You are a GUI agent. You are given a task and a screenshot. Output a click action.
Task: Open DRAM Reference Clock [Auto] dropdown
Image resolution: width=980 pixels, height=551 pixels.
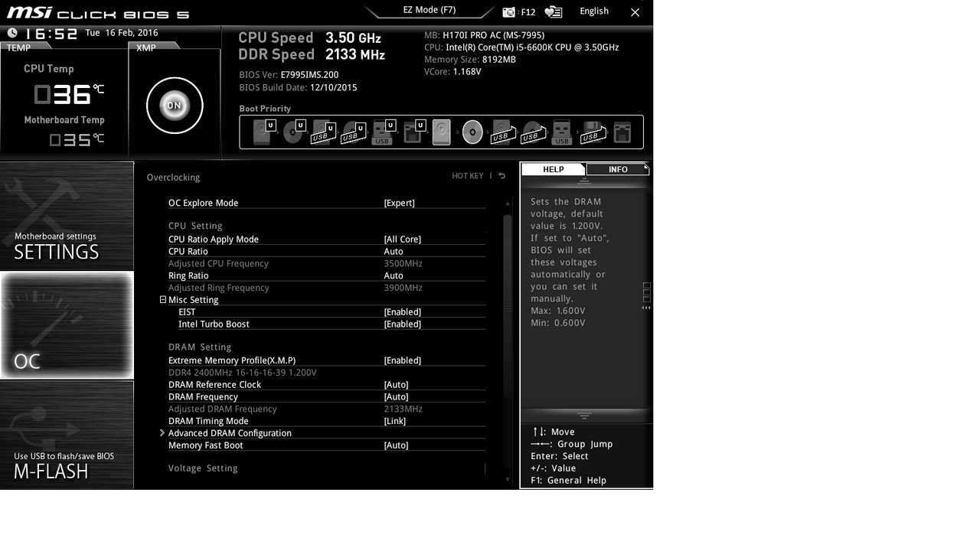396,385
